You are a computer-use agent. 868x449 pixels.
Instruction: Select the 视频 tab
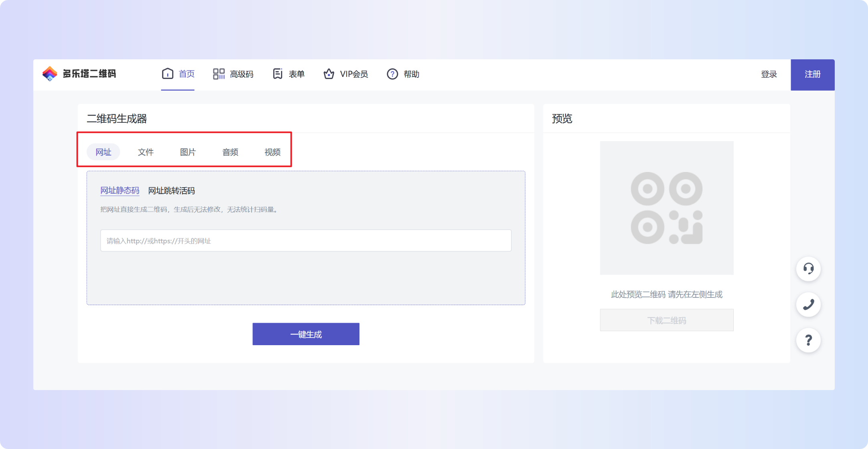[x=273, y=152]
